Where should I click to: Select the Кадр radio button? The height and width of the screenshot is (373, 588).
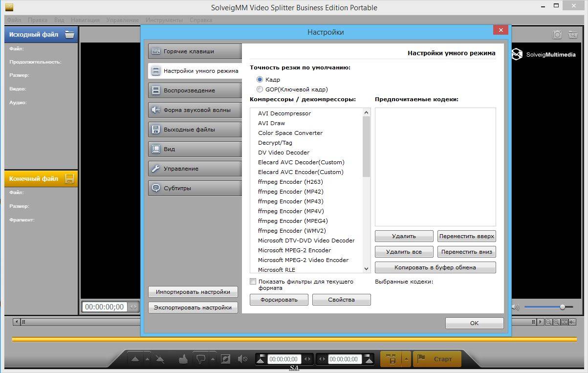(260, 79)
